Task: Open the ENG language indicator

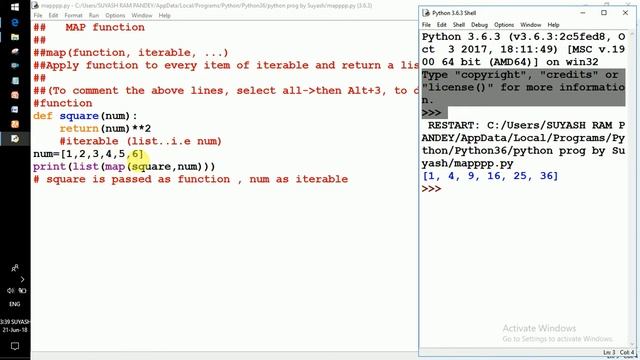Action: [x=15, y=304]
